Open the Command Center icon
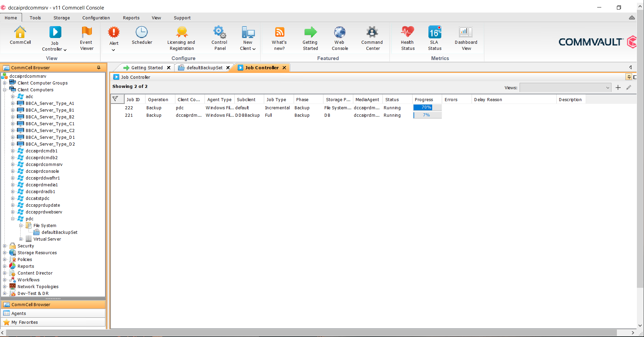 (x=372, y=32)
